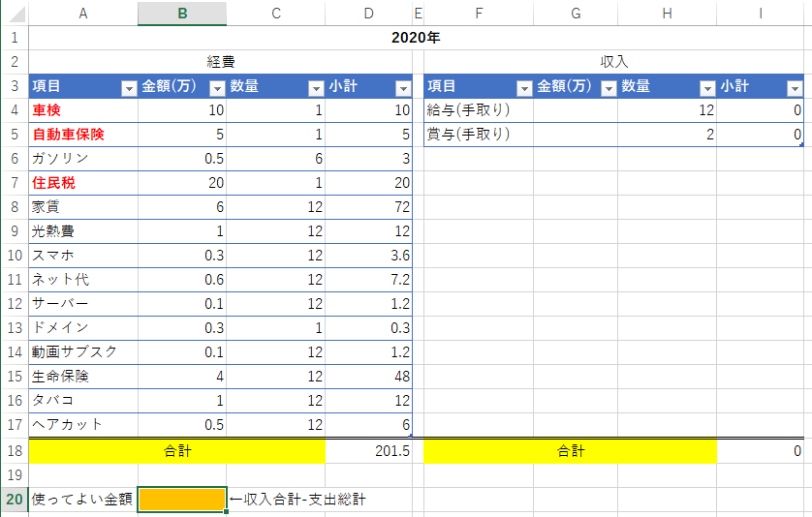Click the 2020年 title cell

[417, 38]
